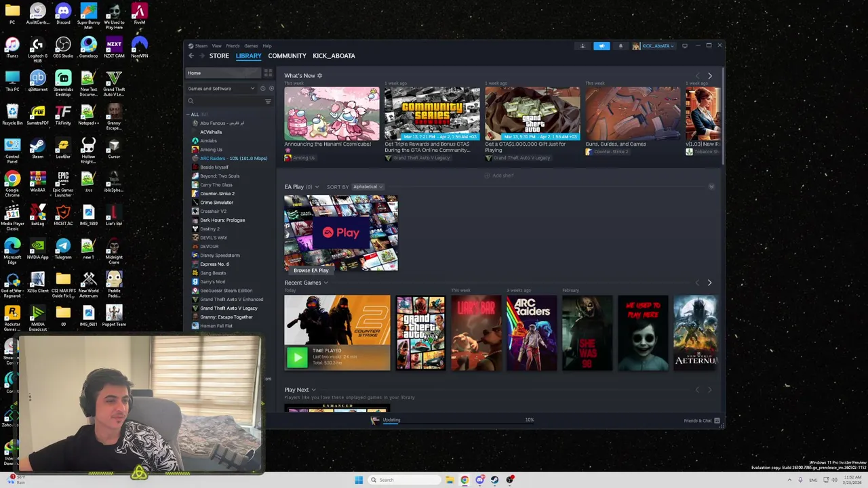The image size is (868, 488).
Task: Select Streamlabs Desktop shortcut
Action: (63, 83)
